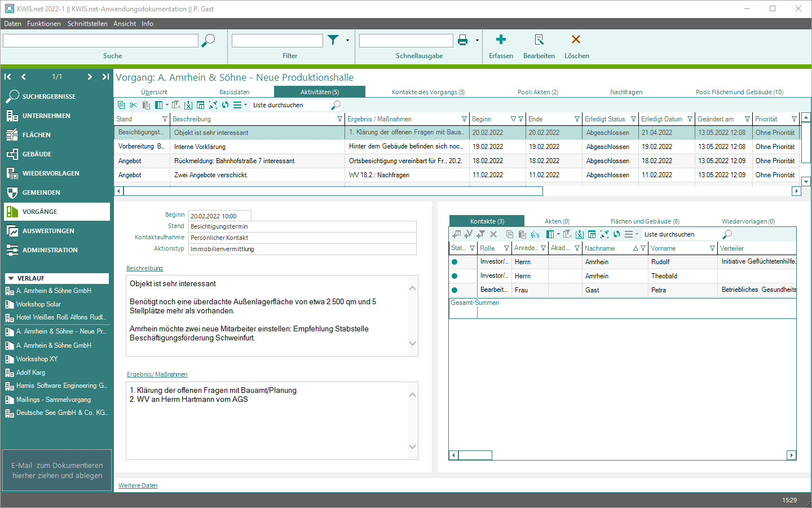812x508 pixels.
Task: Collapse the VERLAUF section arrow
Action: point(10,278)
